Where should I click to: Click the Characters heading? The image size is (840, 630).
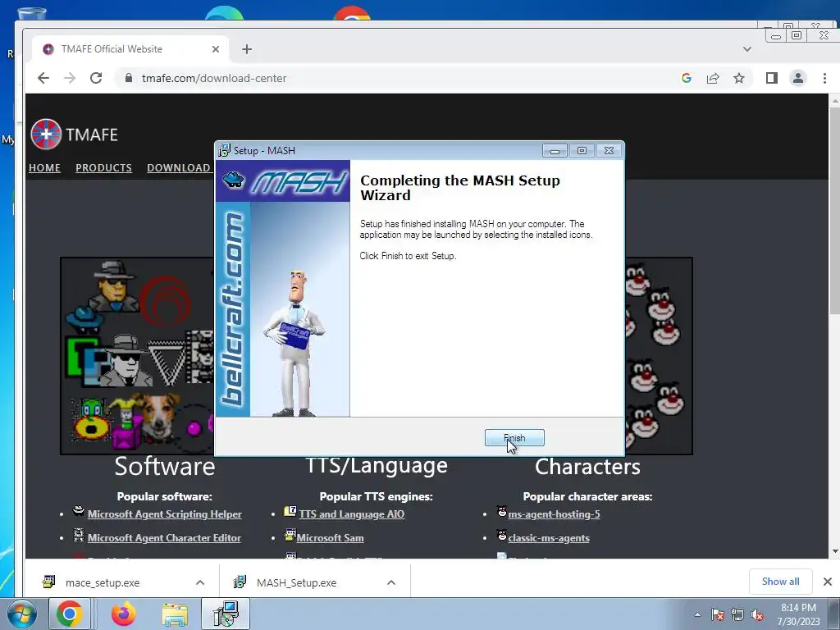pos(587,467)
